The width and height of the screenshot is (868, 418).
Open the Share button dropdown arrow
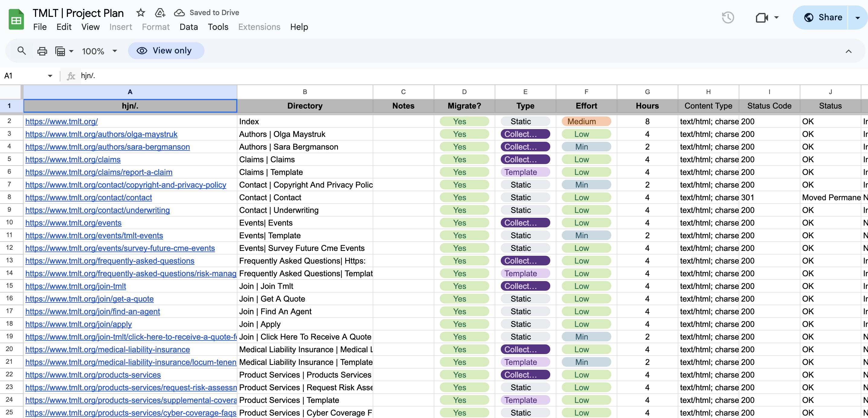click(x=857, y=17)
